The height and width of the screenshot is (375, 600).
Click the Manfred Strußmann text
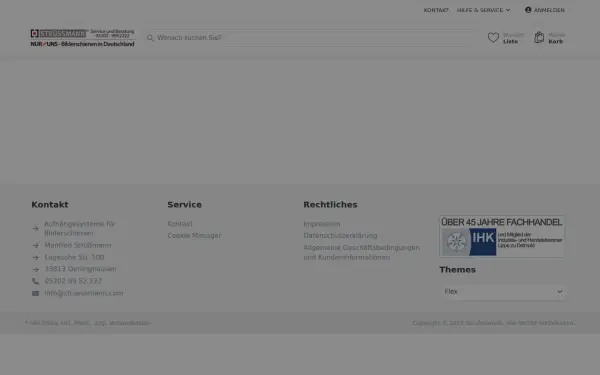point(78,245)
